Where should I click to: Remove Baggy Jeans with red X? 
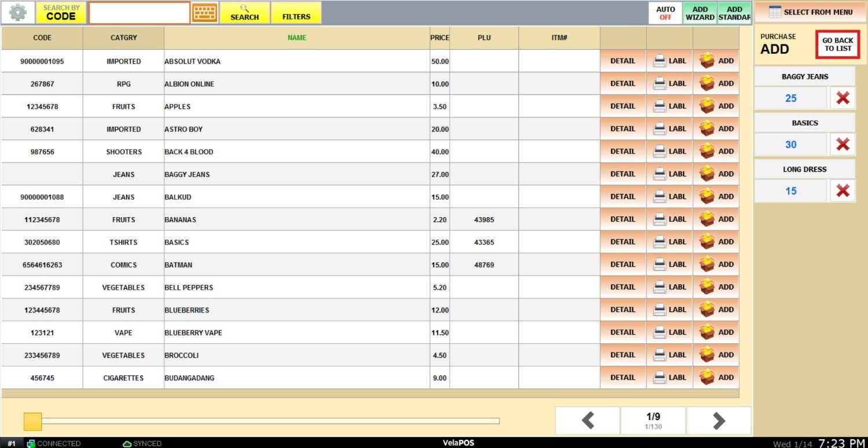click(843, 98)
